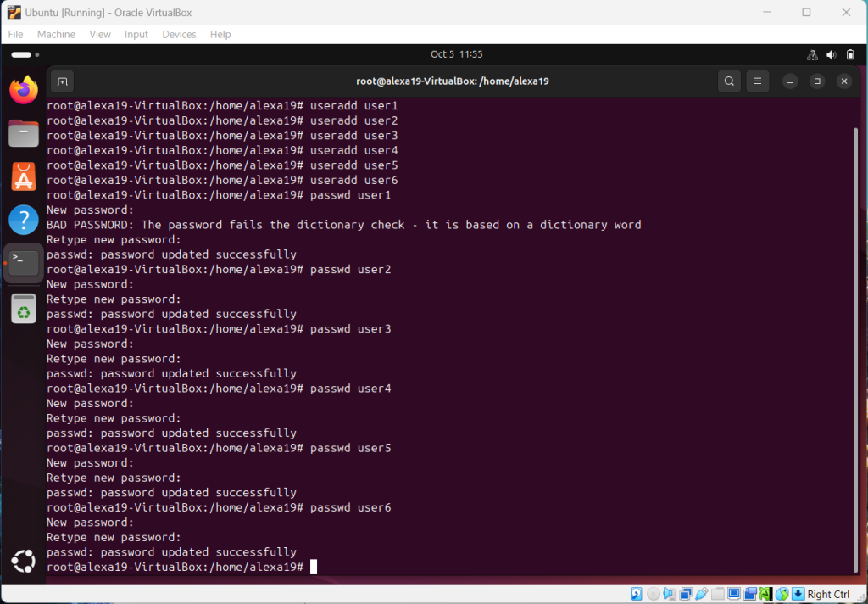Viewport: 868px width, 604px height.
Task: Open the terminal hamburger menu
Action: coord(758,81)
